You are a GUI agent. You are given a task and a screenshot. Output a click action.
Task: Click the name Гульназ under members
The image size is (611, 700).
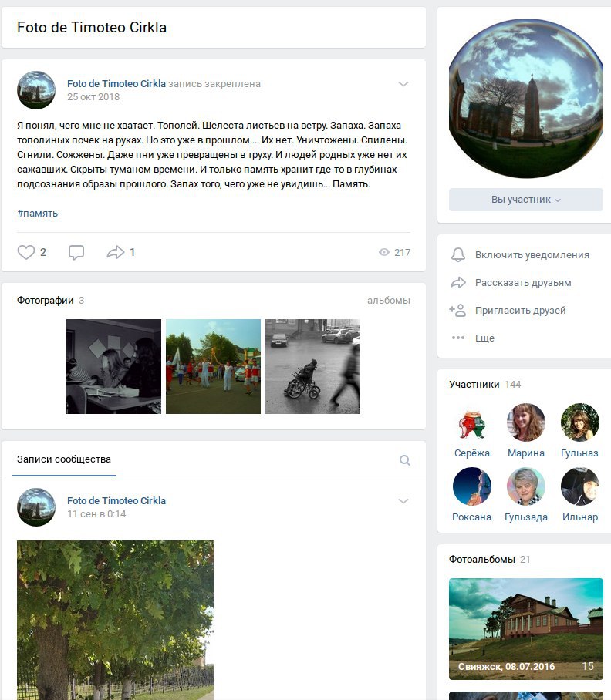[579, 453]
